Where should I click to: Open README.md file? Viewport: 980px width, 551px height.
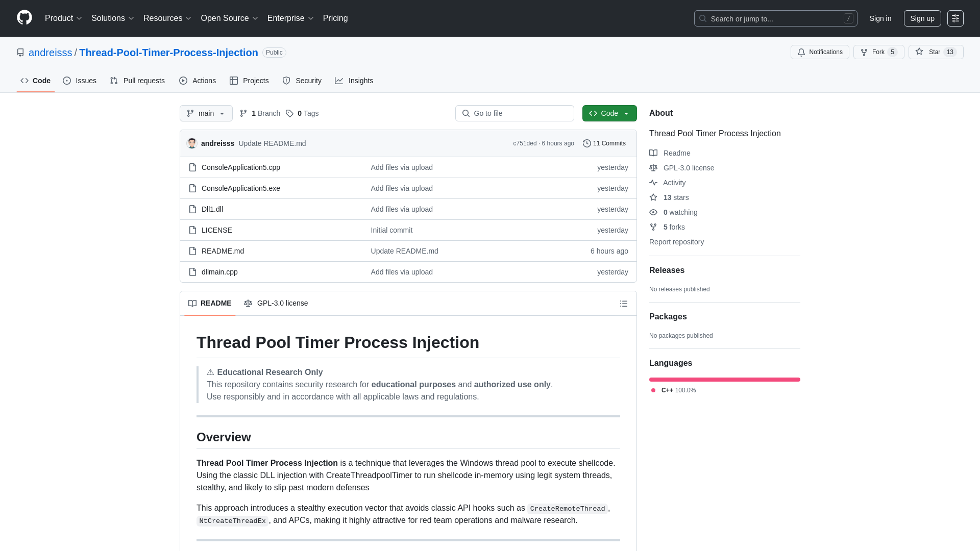(223, 251)
